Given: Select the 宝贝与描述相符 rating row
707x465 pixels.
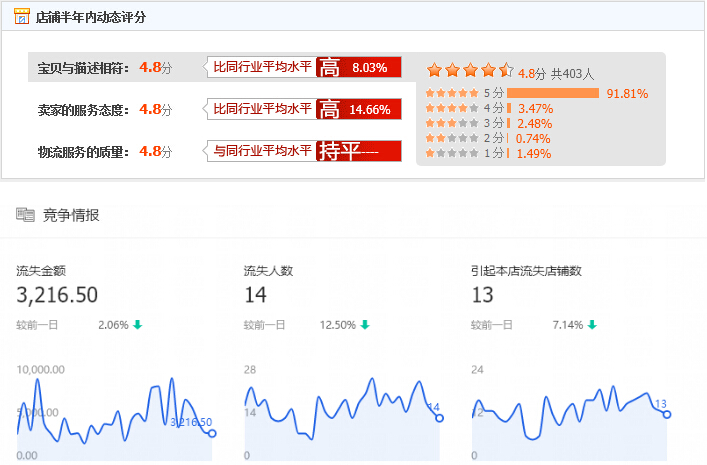Looking at the screenshot, I should 100,68.
